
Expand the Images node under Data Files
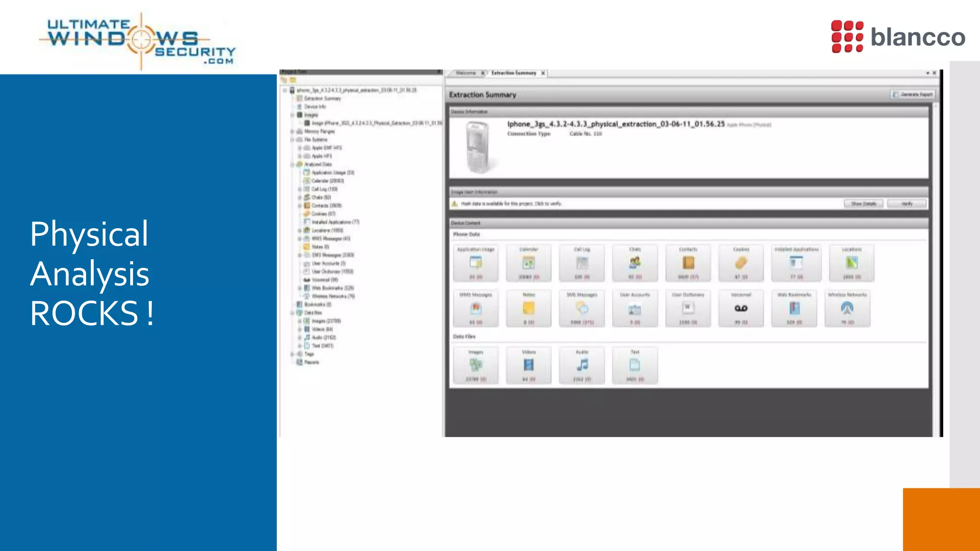pos(300,321)
